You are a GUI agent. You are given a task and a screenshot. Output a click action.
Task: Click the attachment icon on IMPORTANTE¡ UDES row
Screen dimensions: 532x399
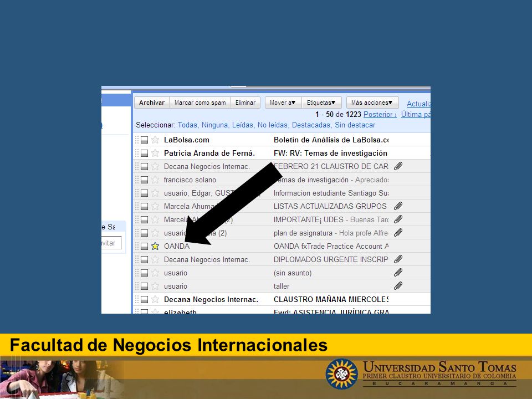(398, 219)
